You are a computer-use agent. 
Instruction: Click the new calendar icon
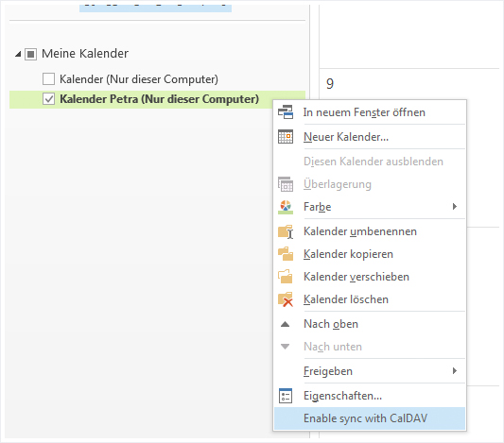coord(286,137)
